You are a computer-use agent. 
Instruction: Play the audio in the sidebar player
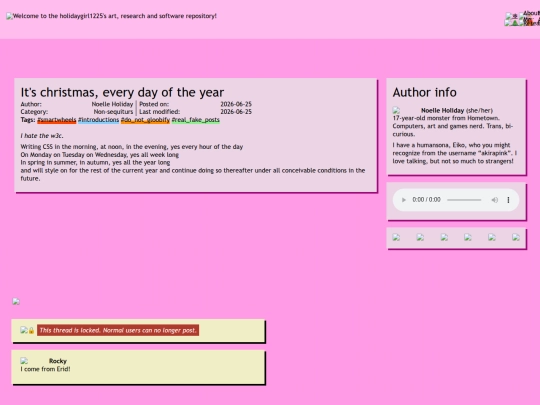click(404, 200)
